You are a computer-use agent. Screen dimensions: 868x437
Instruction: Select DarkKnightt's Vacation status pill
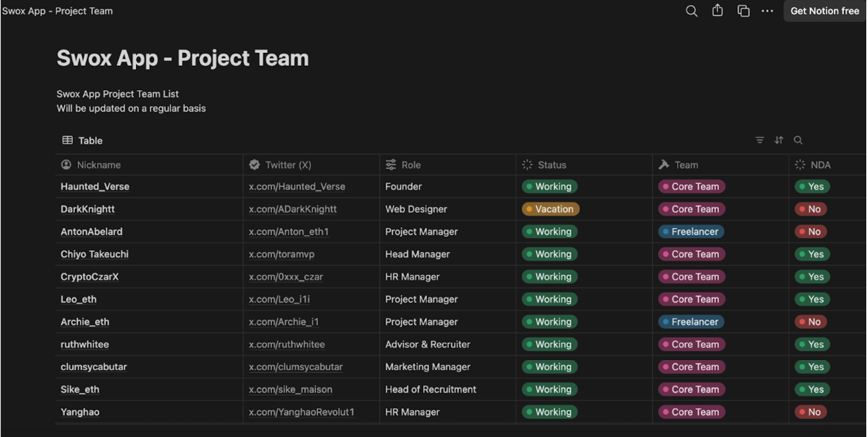pos(550,209)
